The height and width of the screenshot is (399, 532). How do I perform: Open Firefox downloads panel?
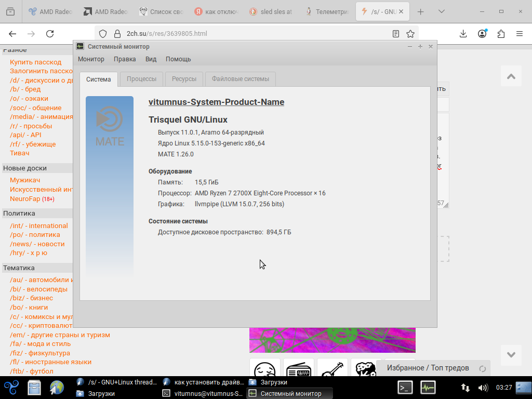pyautogui.click(x=463, y=34)
